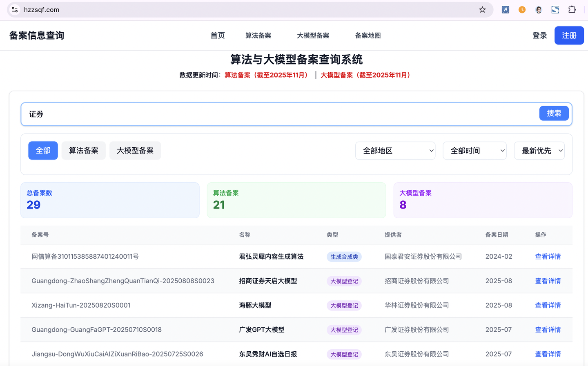This screenshot has height=366, width=588.
Task: Click the 提供者 column header
Action: [x=393, y=235]
